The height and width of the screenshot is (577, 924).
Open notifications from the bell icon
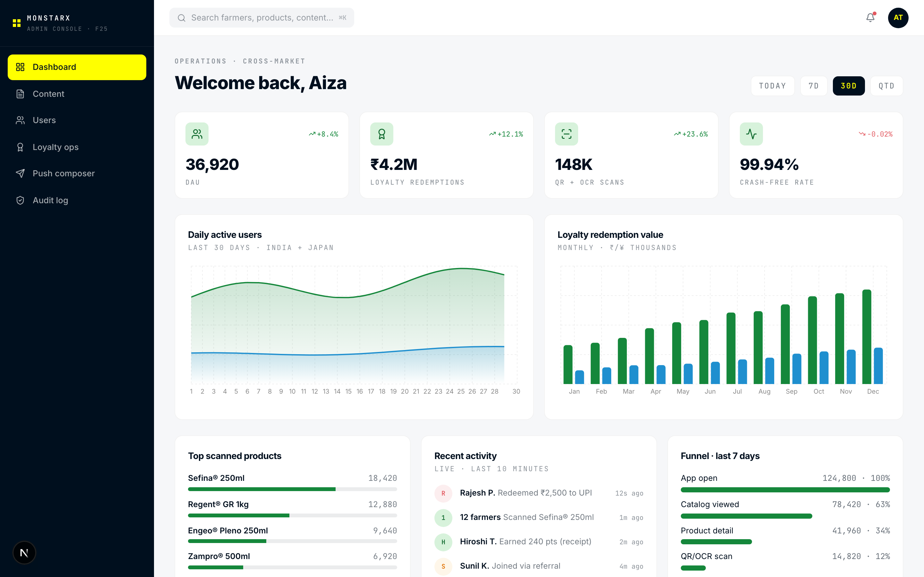click(x=870, y=18)
